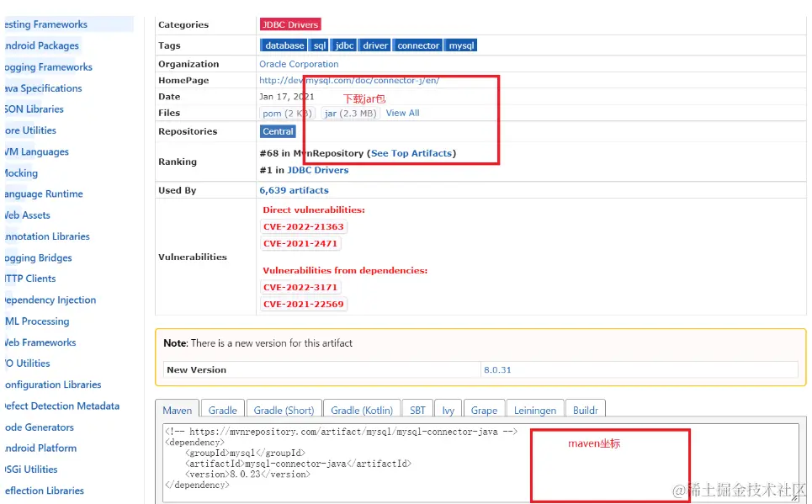Open Logging Frameworks in sidebar
This screenshot has height=504, width=812.
48,66
